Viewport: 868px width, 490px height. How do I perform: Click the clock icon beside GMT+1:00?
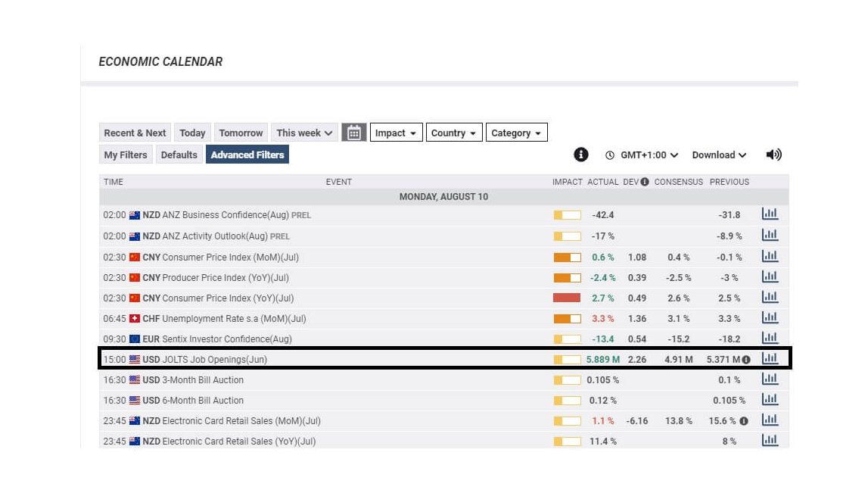click(609, 155)
